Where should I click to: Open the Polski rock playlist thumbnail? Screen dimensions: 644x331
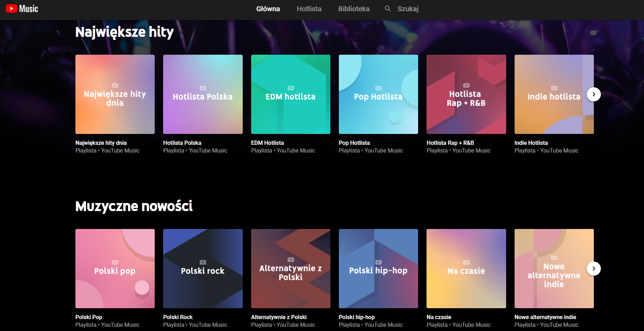[203, 269]
